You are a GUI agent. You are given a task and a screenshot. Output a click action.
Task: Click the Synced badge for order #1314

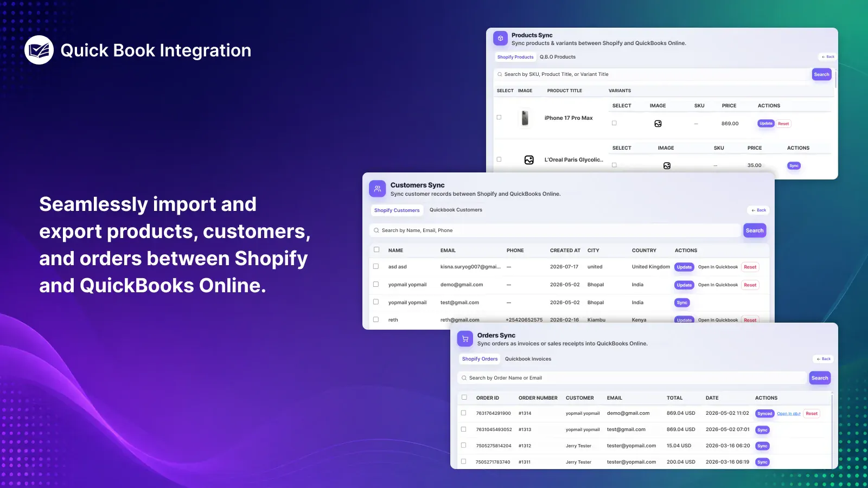pyautogui.click(x=764, y=414)
